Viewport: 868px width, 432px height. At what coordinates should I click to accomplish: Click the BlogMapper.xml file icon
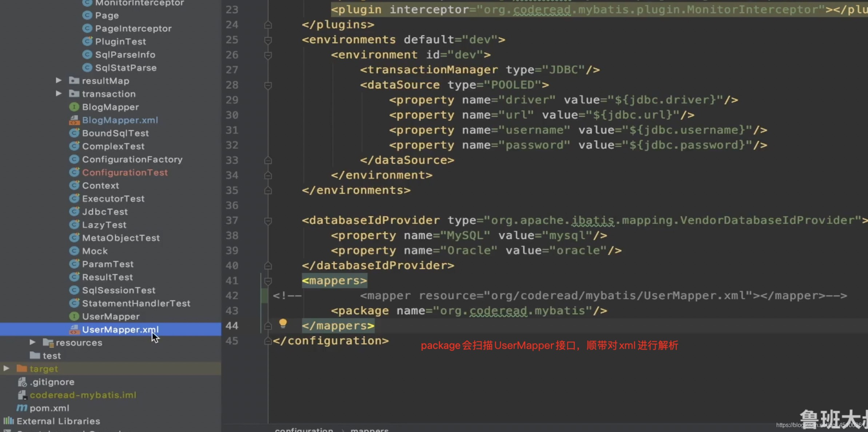(x=74, y=120)
